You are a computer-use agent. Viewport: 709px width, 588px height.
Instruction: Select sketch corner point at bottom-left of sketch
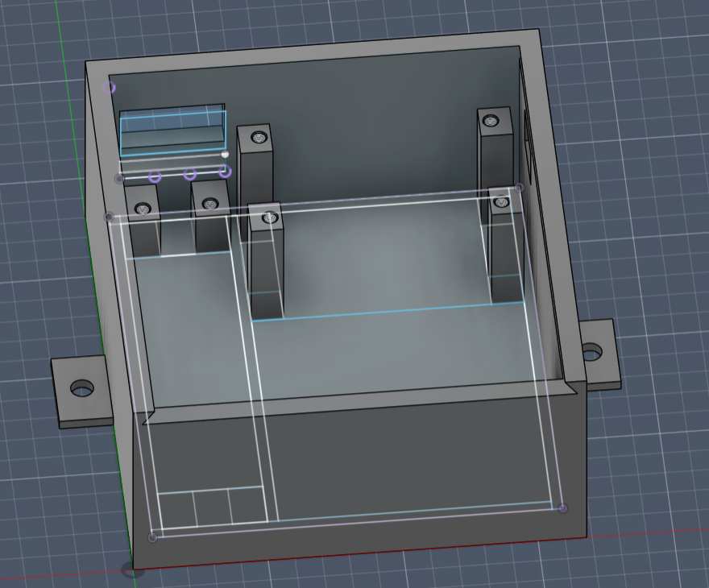tap(153, 537)
